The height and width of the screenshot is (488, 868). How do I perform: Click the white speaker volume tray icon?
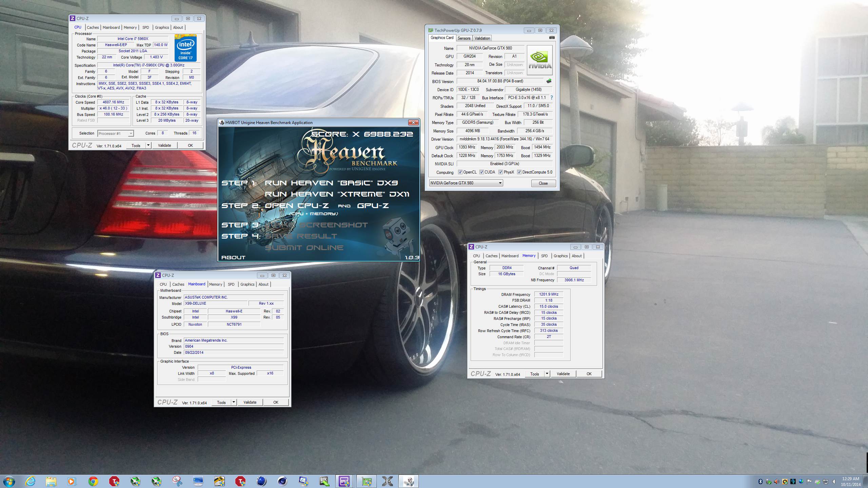point(834,482)
